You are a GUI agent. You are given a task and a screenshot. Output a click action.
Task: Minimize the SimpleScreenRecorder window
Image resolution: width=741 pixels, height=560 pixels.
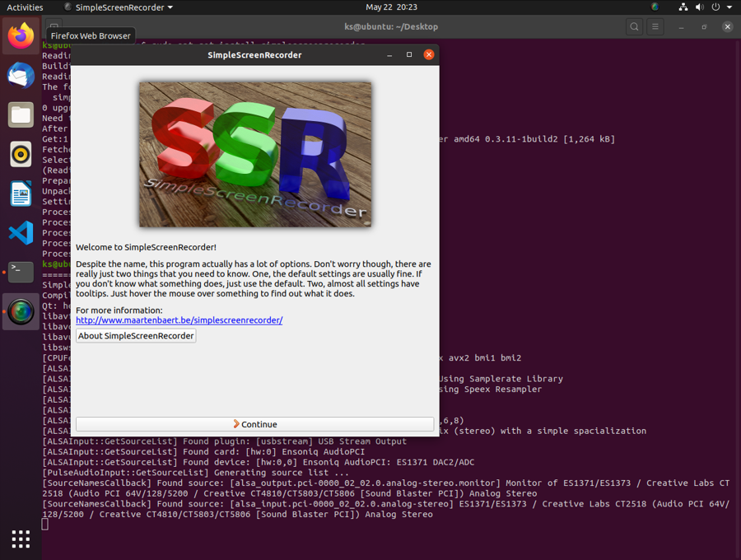tap(389, 55)
